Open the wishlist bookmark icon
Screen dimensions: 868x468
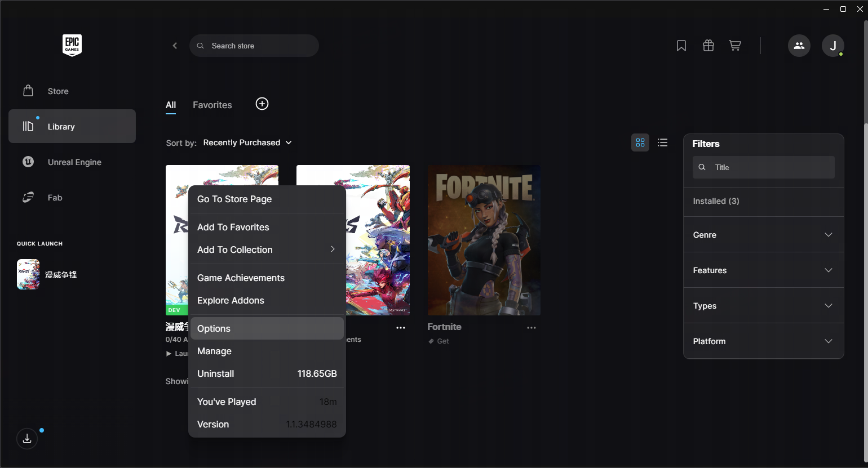[x=681, y=46]
